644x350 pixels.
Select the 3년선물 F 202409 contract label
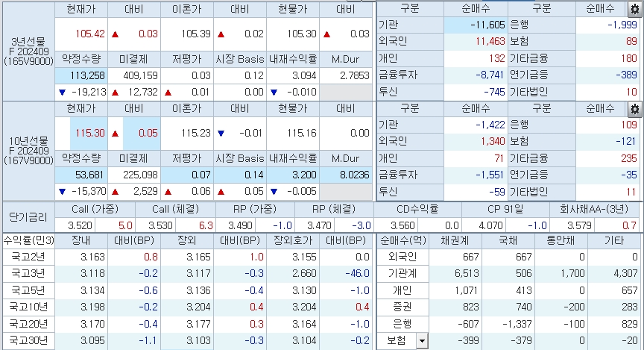pos(27,51)
